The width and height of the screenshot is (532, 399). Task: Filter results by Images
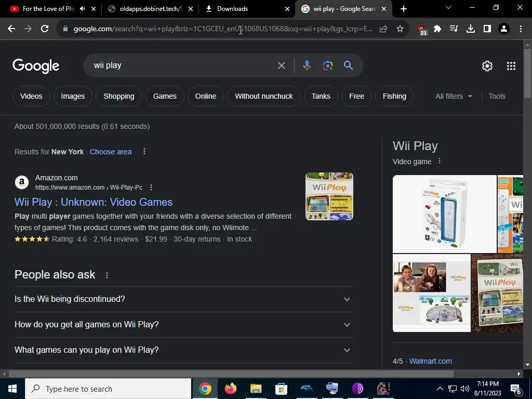[x=73, y=96]
